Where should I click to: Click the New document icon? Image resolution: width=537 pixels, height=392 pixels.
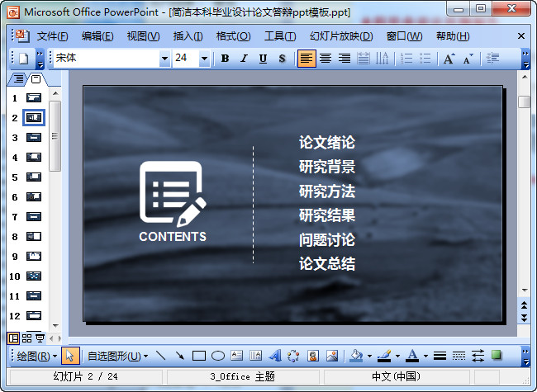pyautogui.click(x=23, y=59)
